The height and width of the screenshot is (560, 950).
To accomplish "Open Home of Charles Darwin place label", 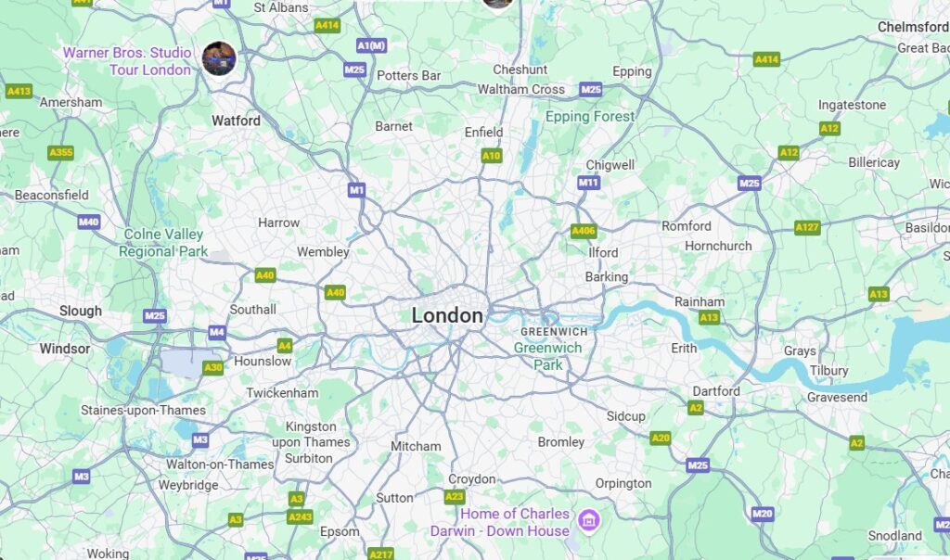I will [500, 522].
